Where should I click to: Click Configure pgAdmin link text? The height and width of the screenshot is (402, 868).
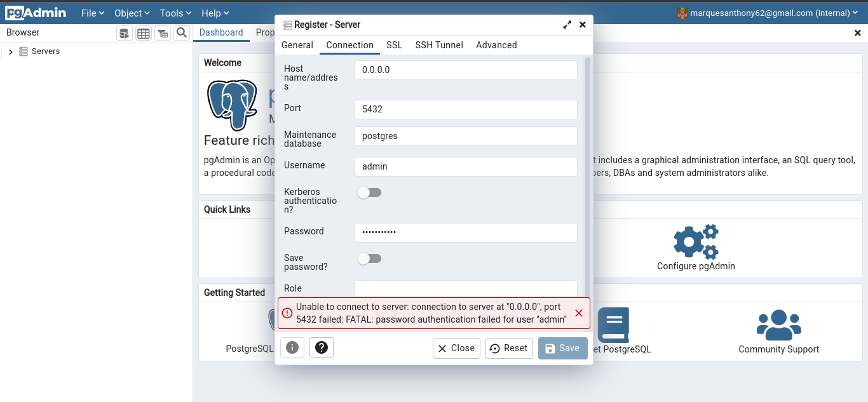(x=696, y=266)
